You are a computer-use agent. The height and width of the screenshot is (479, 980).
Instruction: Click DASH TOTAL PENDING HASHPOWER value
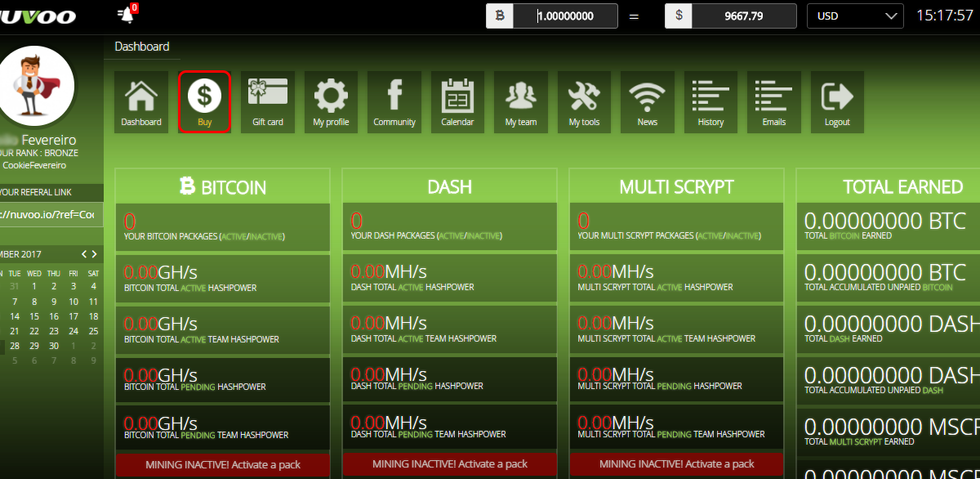[388, 374]
